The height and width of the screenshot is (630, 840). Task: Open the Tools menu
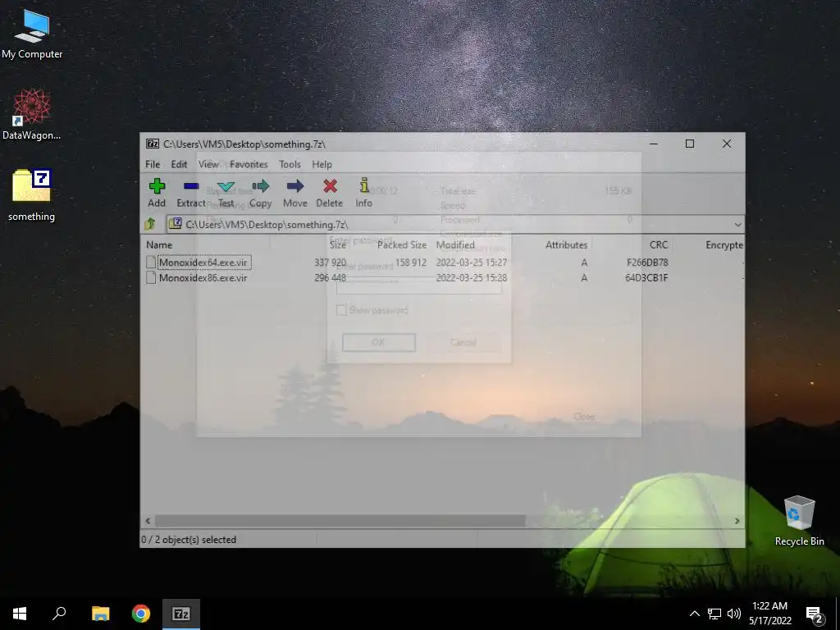pos(290,164)
